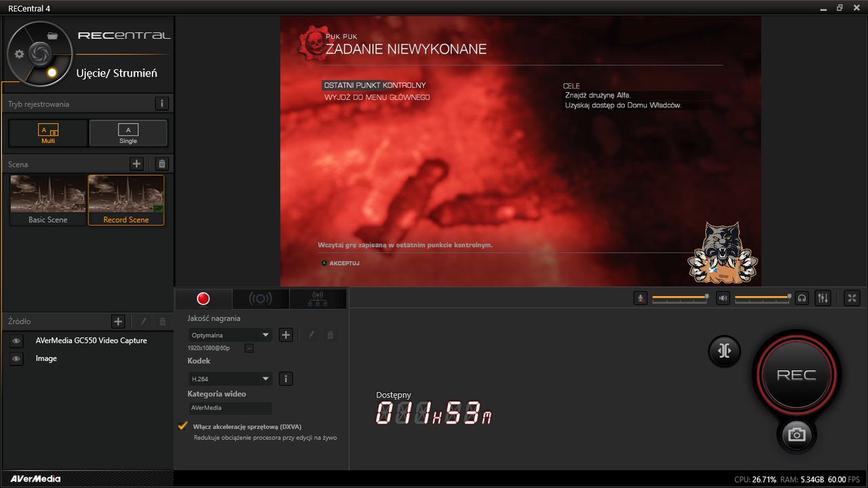
Task: Switch preview to fullscreen mode
Action: click(852, 298)
